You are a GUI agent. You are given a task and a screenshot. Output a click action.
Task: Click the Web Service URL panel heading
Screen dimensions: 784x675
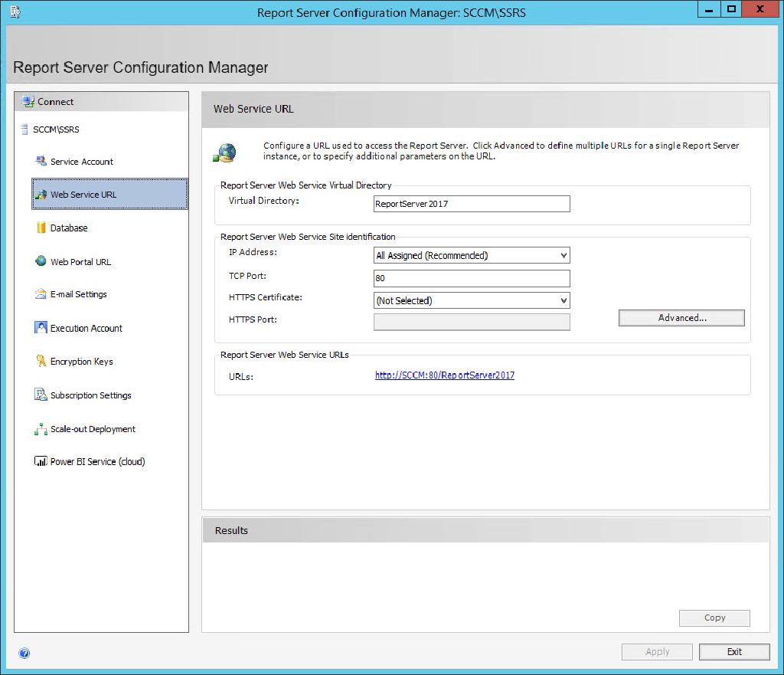pyautogui.click(x=253, y=109)
